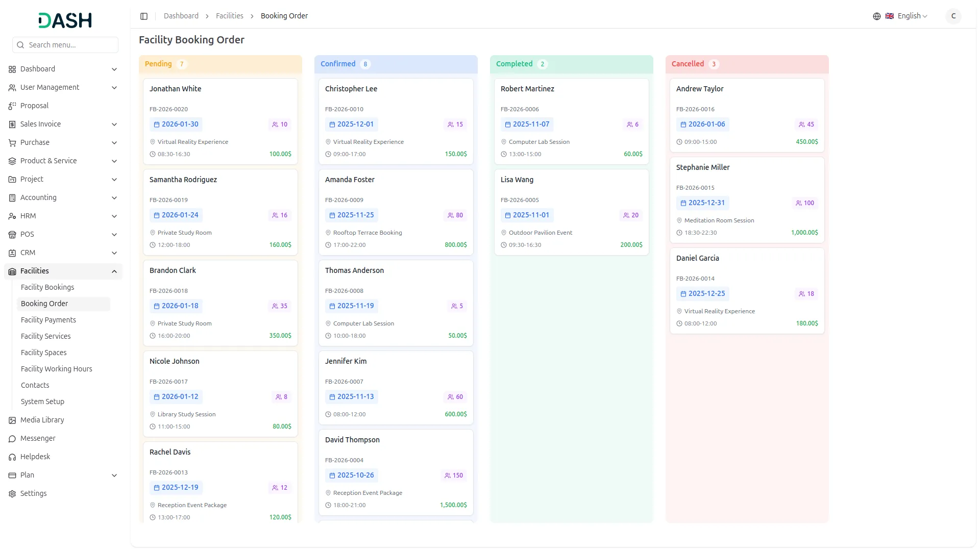Click the Media Library image icon
This screenshot has height=551, width=980.
point(12,420)
